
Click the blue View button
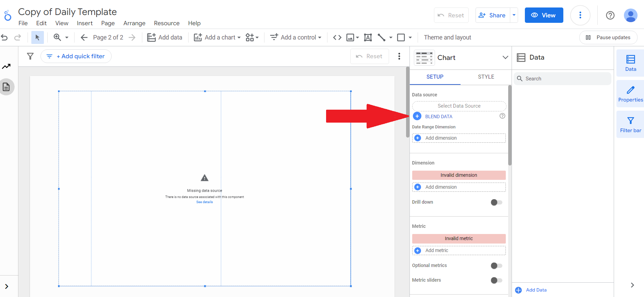tap(544, 15)
